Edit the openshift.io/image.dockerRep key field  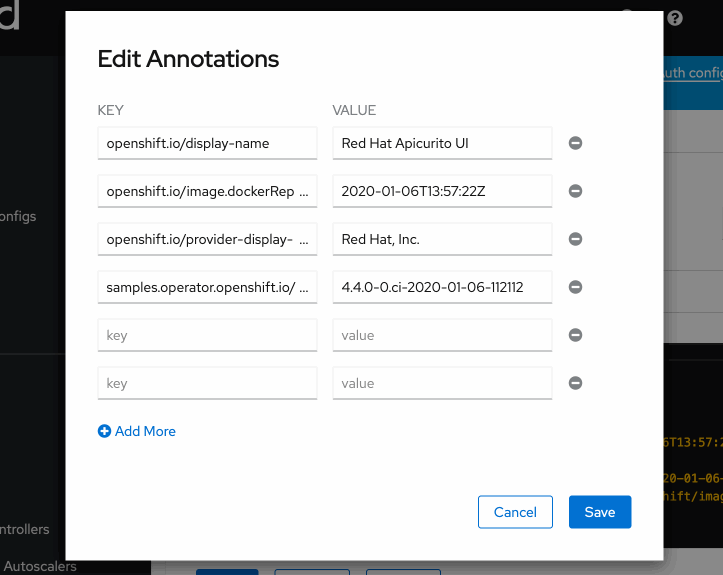(207, 191)
